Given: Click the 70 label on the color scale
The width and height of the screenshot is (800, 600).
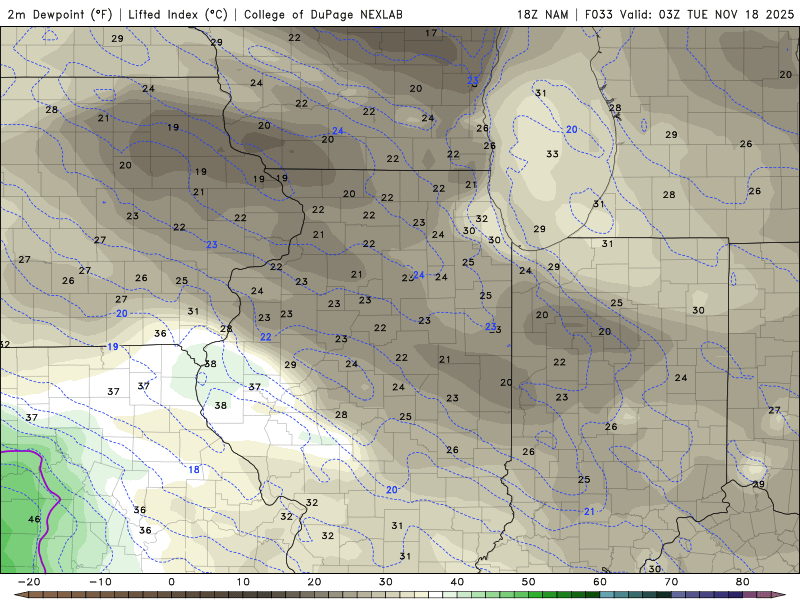Looking at the screenshot, I should [x=671, y=582].
